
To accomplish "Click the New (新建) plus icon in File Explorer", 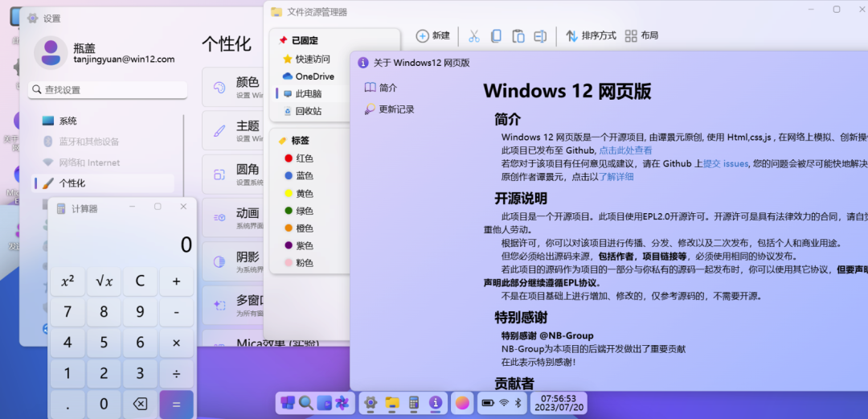I will tap(423, 35).
